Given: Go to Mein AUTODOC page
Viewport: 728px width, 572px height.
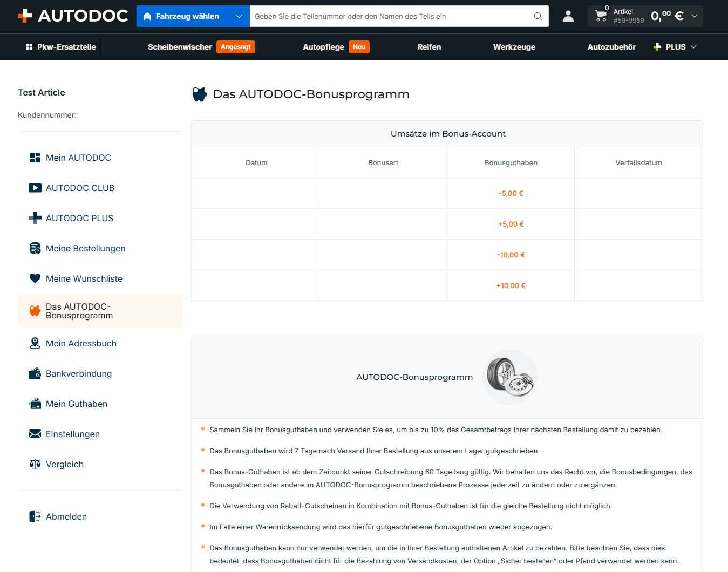Looking at the screenshot, I should (78, 158).
